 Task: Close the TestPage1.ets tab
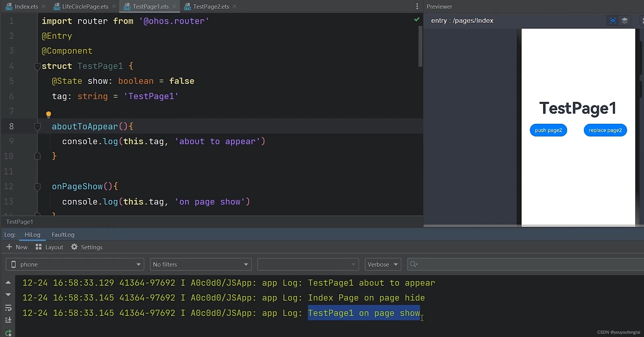175,7
